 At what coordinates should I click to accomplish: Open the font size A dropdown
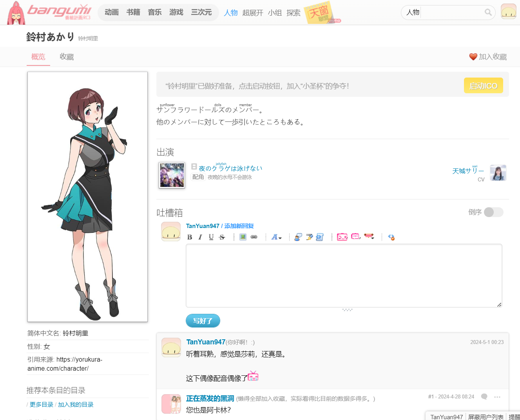coord(277,237)
